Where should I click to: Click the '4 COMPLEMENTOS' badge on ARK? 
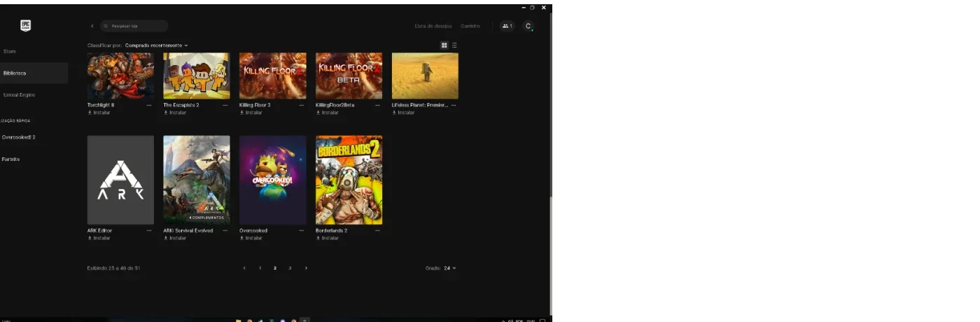pos(206,218)
